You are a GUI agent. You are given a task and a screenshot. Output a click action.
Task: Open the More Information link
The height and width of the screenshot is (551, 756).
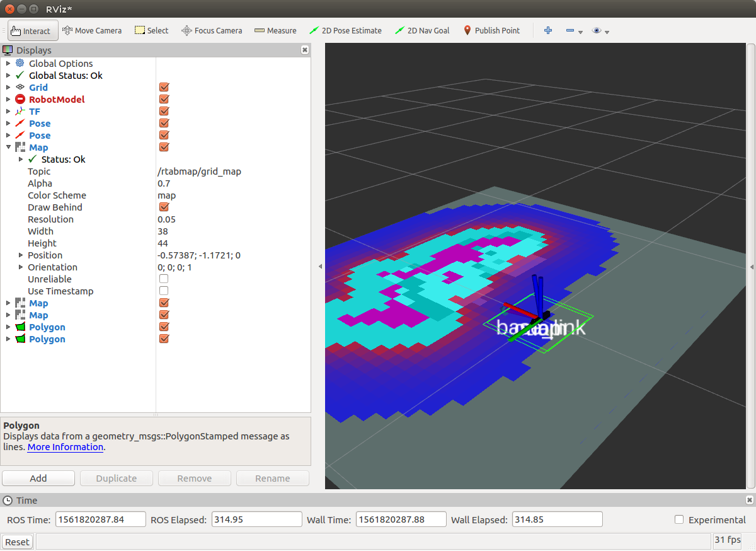[66, 447]
